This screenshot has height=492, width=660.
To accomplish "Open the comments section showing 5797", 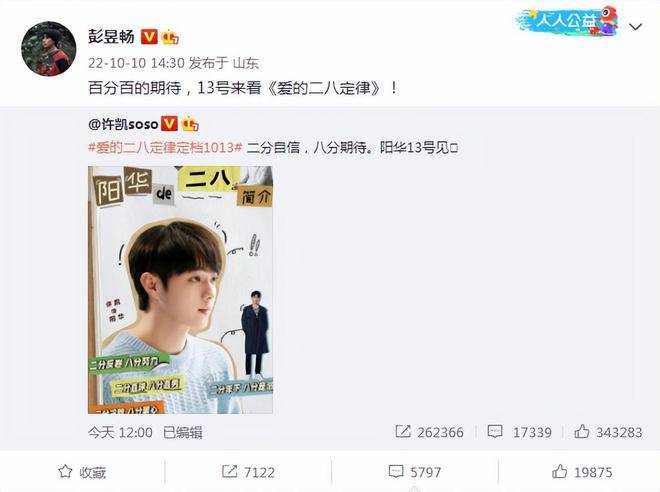I will click(415, 472).
